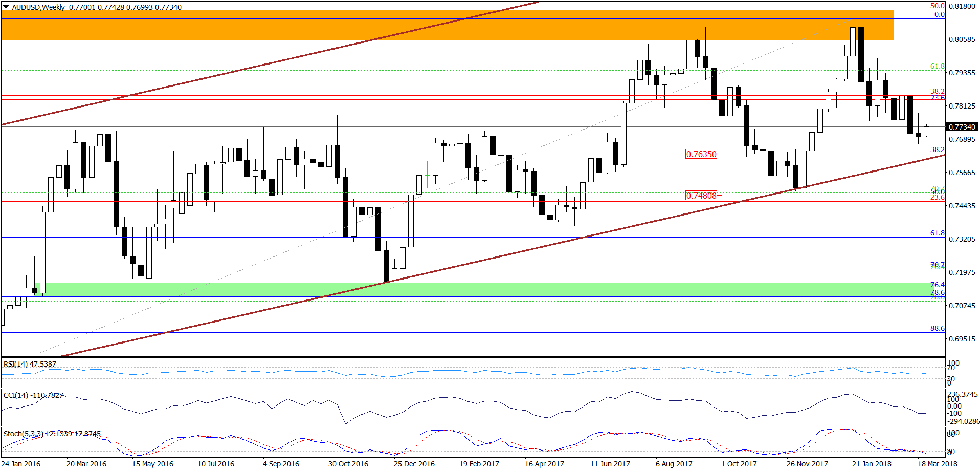Click the 4 Sep 2016 date label
Screen dimensions: 980x471
[x=281, y=464]
